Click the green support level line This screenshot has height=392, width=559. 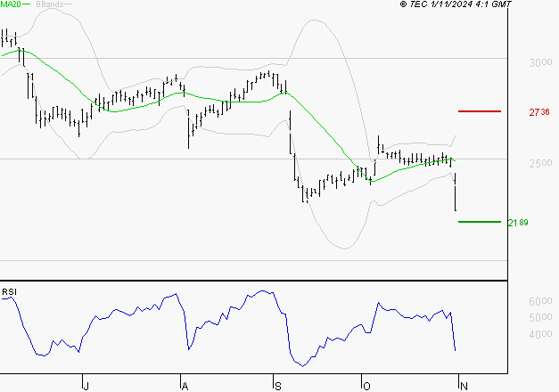pos(480,222)
